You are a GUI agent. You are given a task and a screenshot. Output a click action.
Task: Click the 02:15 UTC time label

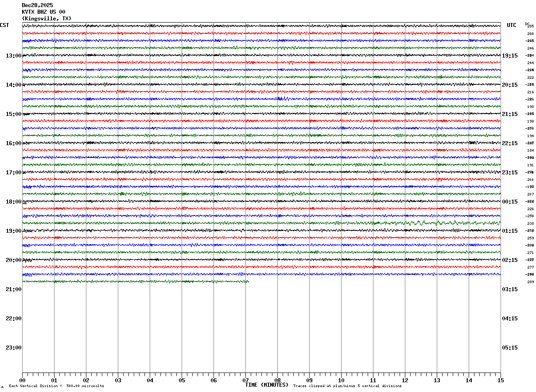tap(510, 260)
